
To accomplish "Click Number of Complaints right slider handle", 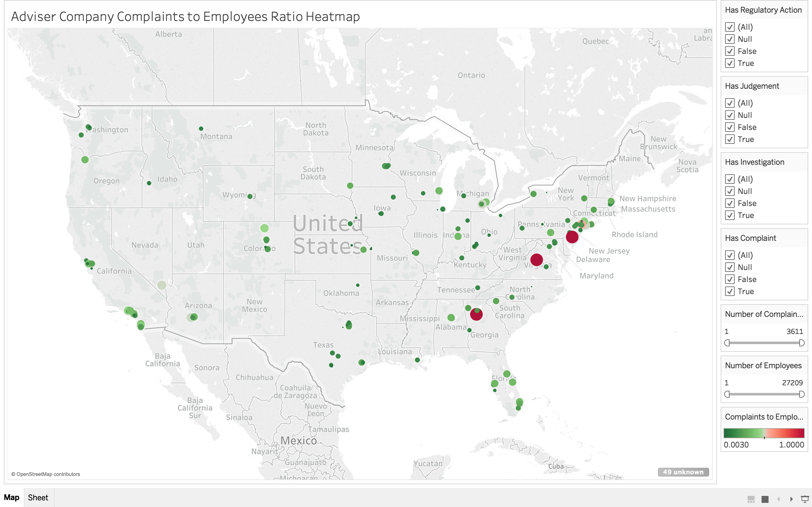I will pos(802,343).
